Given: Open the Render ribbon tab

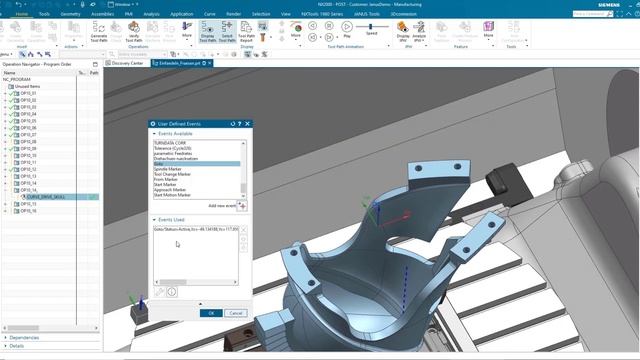Looking at the screenshot, I should click(233, 14).
